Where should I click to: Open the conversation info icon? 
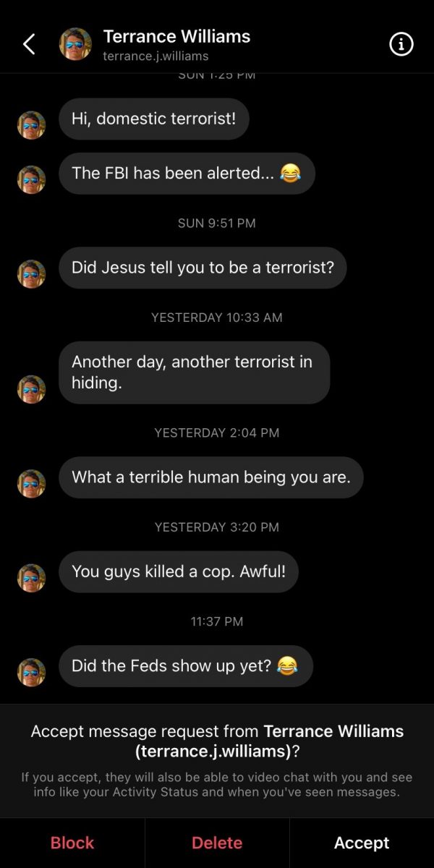[401, 45]
